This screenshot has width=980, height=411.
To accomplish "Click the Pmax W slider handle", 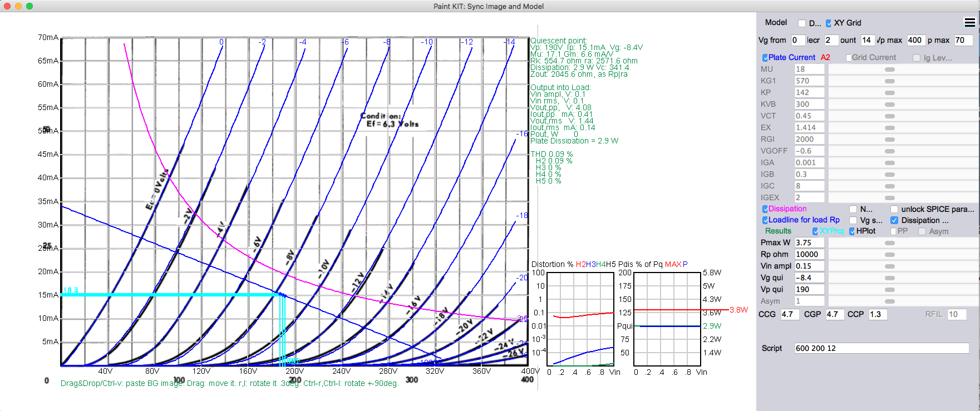I will point(890,243).
